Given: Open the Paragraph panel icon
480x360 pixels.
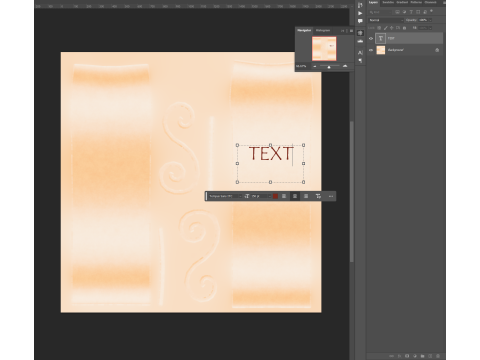Looking at the screenshot, I should 360,61.
